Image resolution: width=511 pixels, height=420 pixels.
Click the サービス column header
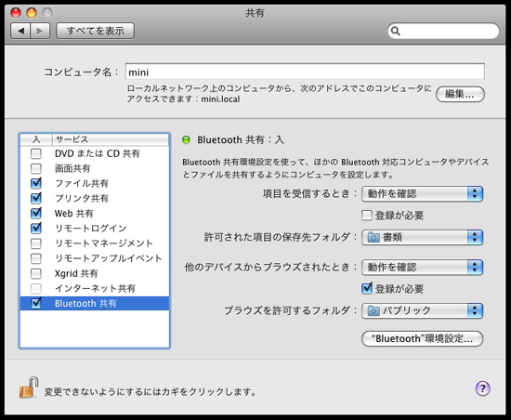click(111, 139)
